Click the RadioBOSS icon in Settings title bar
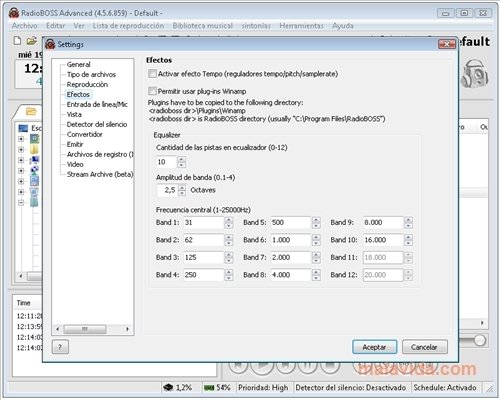 pos(50,44)
